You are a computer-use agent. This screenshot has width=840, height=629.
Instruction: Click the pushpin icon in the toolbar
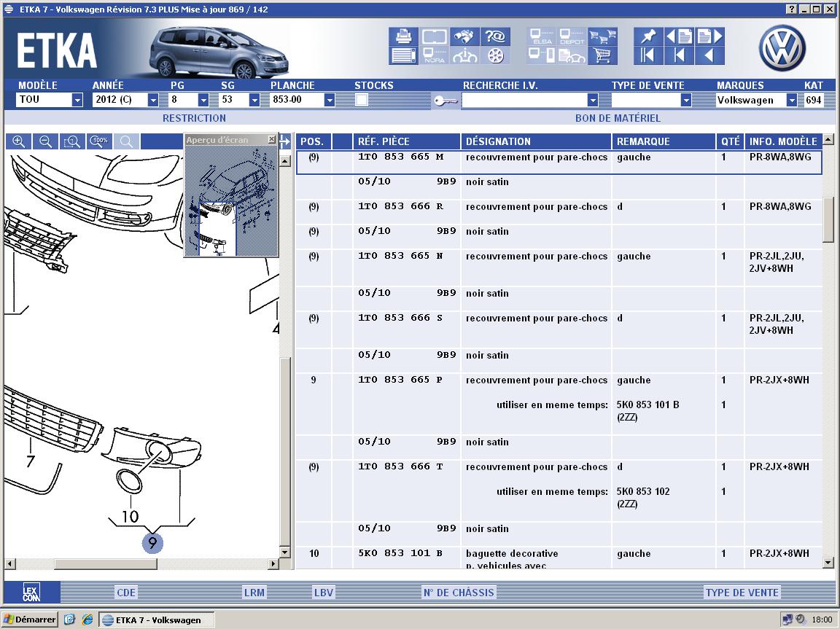click(x=647, y=36)
